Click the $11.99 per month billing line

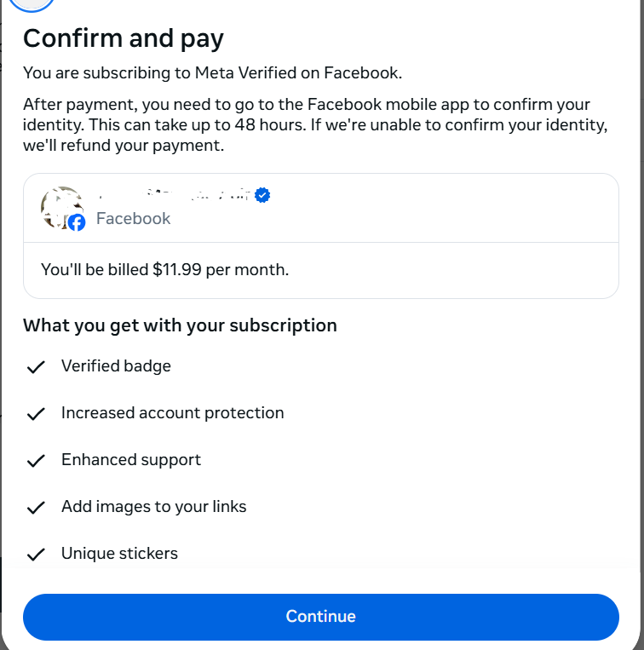click(165, 270)
